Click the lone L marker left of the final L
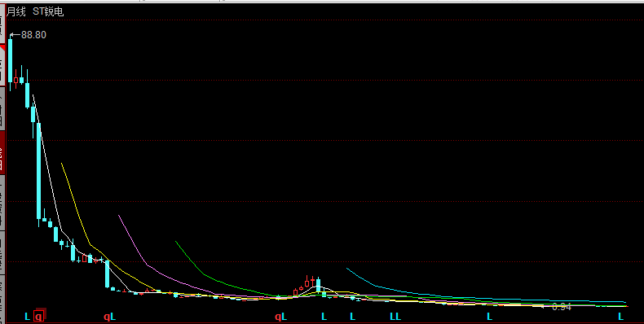 (x=490, y=316)
